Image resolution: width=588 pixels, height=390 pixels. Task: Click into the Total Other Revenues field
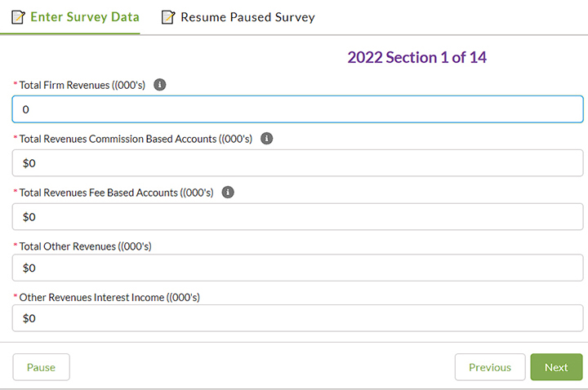pos(297,268)
